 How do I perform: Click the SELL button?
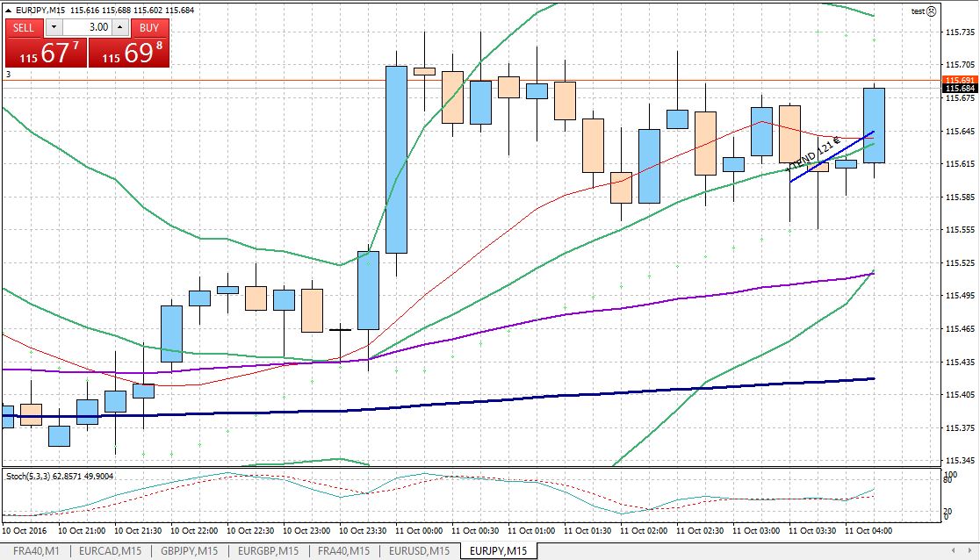24,27
